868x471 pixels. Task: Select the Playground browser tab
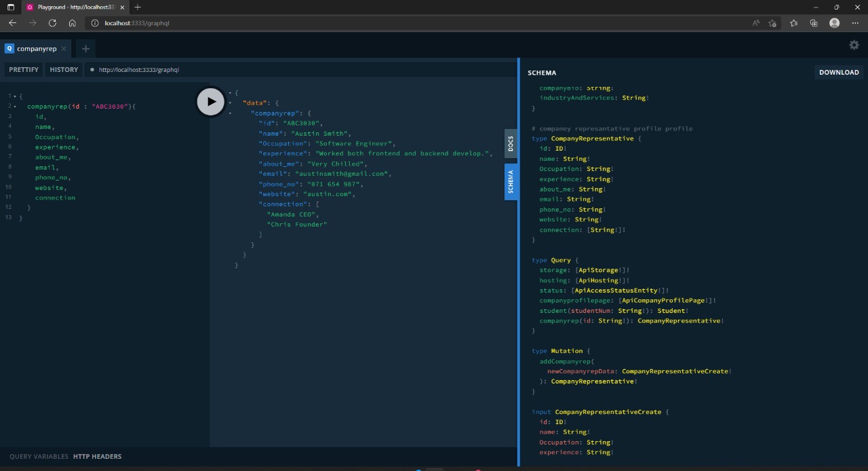[x=76, y=7]
